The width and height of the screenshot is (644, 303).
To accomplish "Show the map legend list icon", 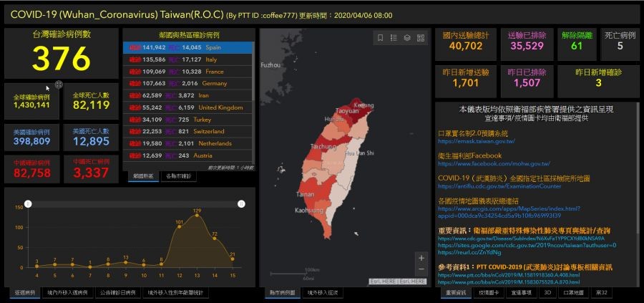I will point(394,38).
